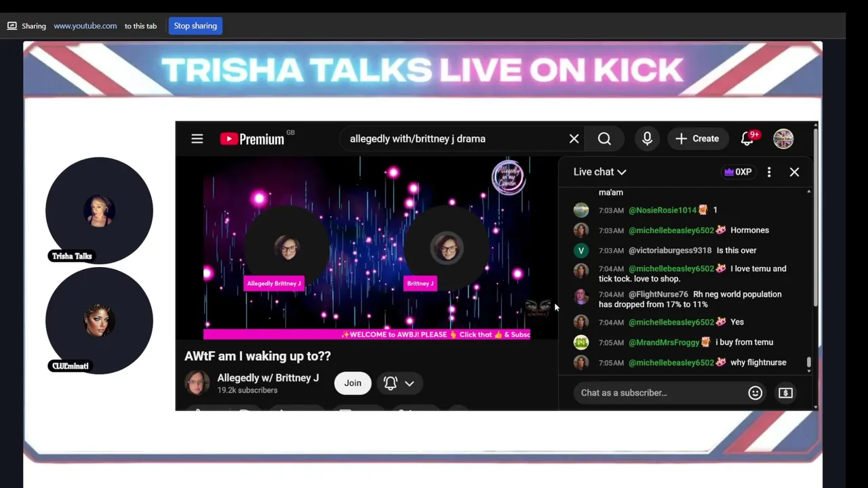Viewport: 868px width, 488px height.
Task: Click @MrandMrsFroggy username in chat
Action: pos(663,342)
